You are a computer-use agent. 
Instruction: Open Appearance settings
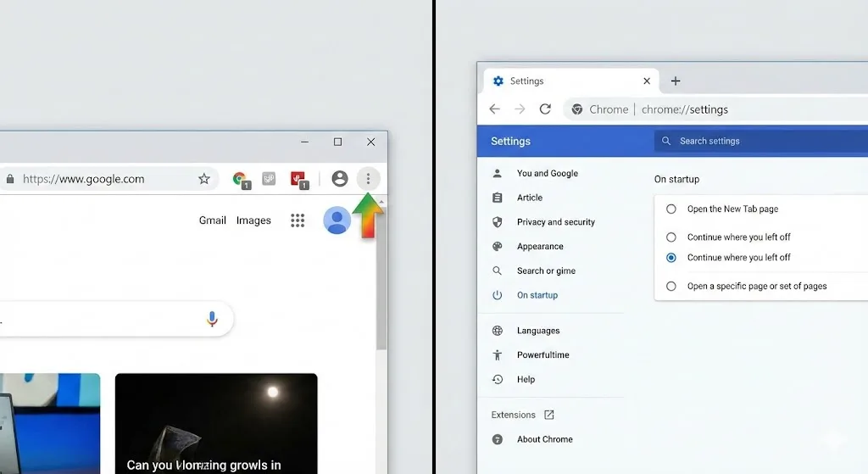coord(540,247)
